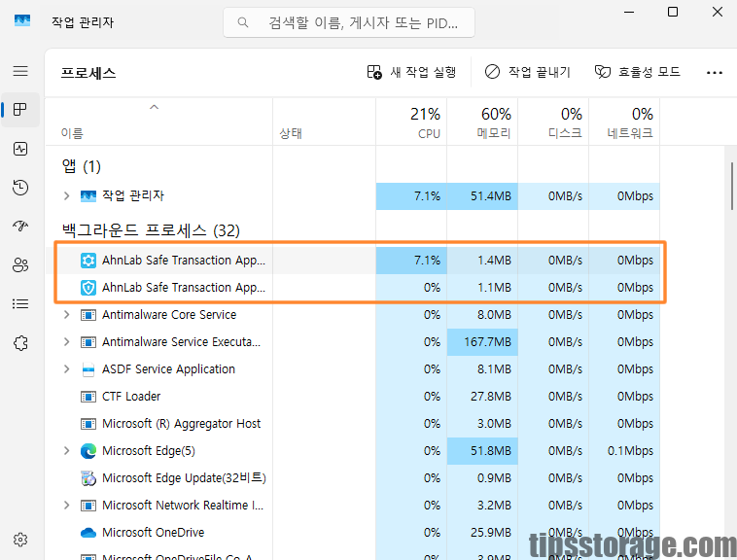
Task: Click the 27.8MB memory cell of CTF Loader
Action: [482, 397]
